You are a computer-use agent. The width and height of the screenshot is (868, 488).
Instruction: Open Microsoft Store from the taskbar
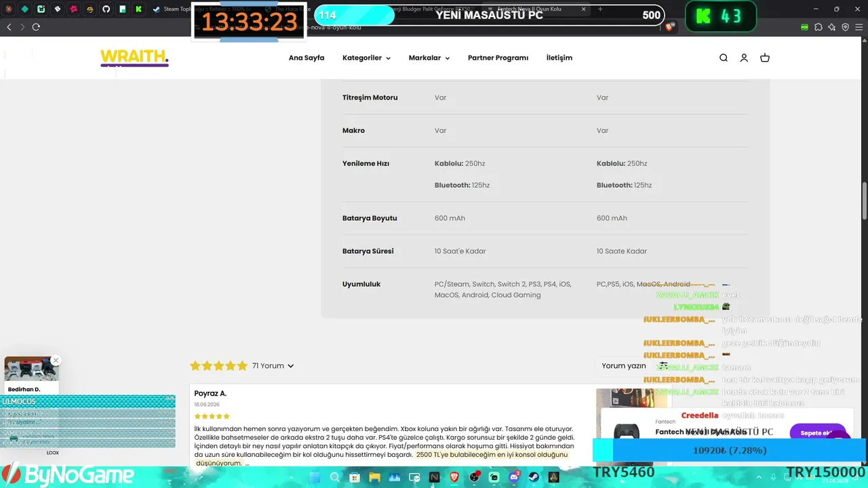coord(355,478)
